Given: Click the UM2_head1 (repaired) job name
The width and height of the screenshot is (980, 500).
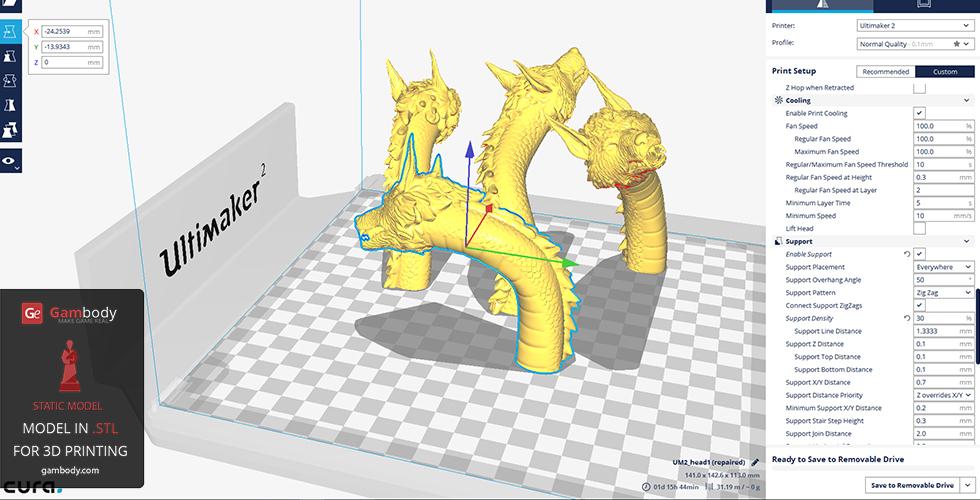Looking at the screenshot, I should pyautogui.click(x=709, y=462).
